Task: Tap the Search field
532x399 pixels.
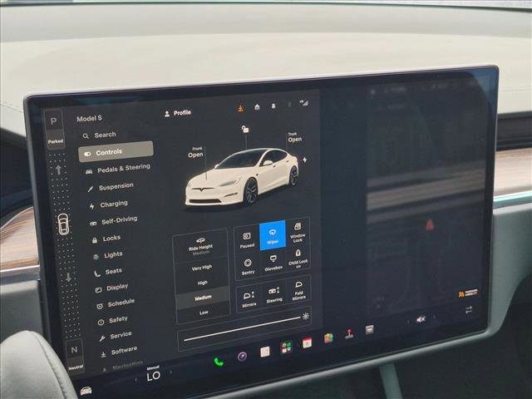Action: pos(100,135)
